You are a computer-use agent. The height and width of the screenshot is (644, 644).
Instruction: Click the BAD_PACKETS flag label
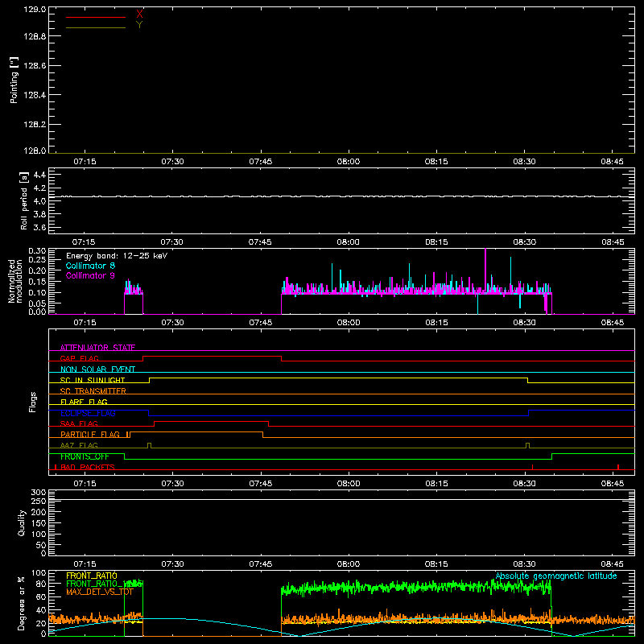(x=88, y=467)
